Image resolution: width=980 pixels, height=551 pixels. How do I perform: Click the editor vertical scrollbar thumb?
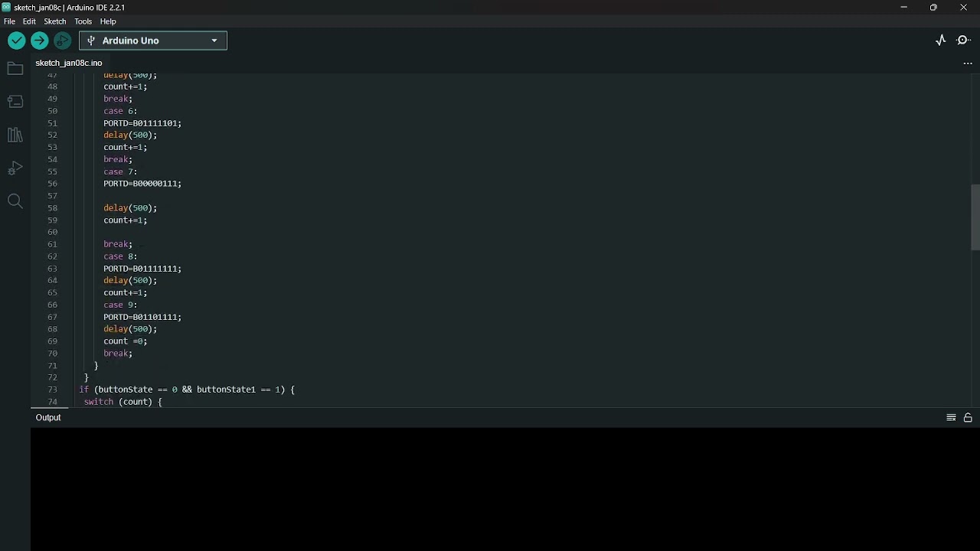pos(975,217)
